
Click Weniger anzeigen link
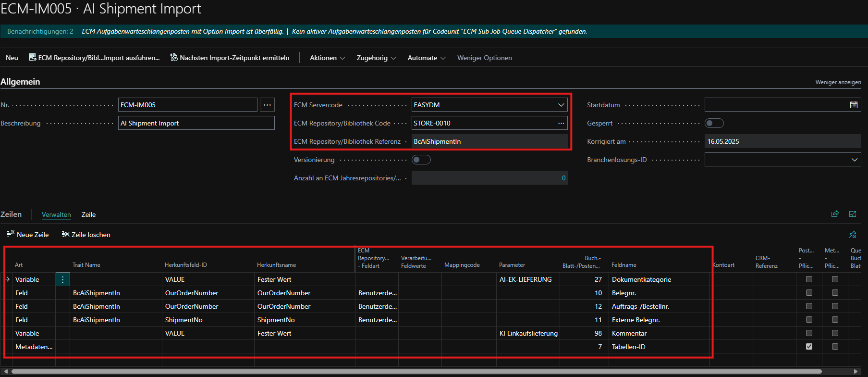pyautogui.click(x=838, y=82)
